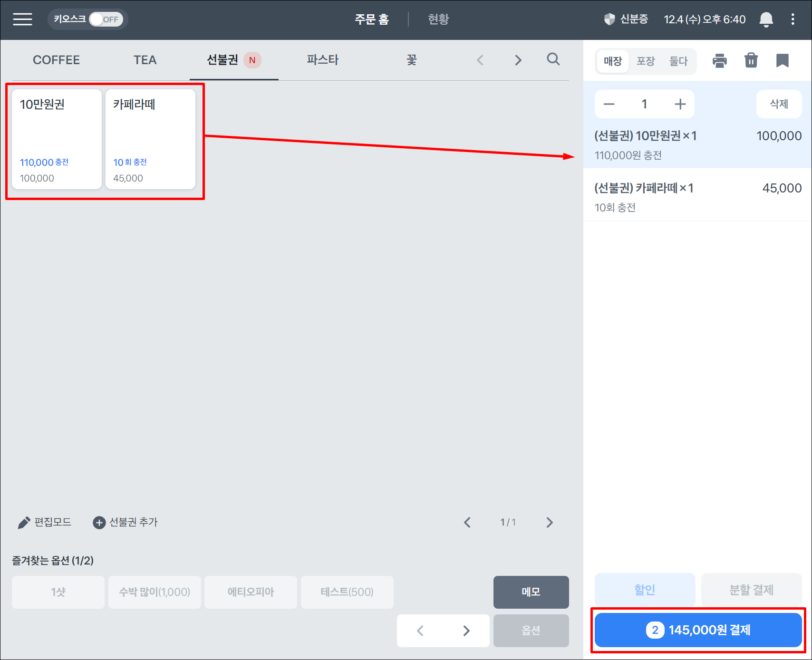812x660 pixels.
Task: Click the search magnifier icon
Action: (x=553, y=59)
